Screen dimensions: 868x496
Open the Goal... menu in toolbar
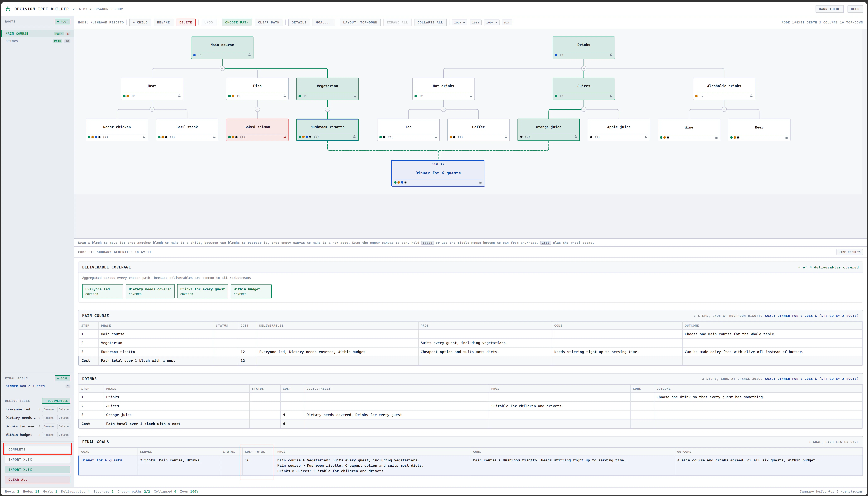[323, 23]
